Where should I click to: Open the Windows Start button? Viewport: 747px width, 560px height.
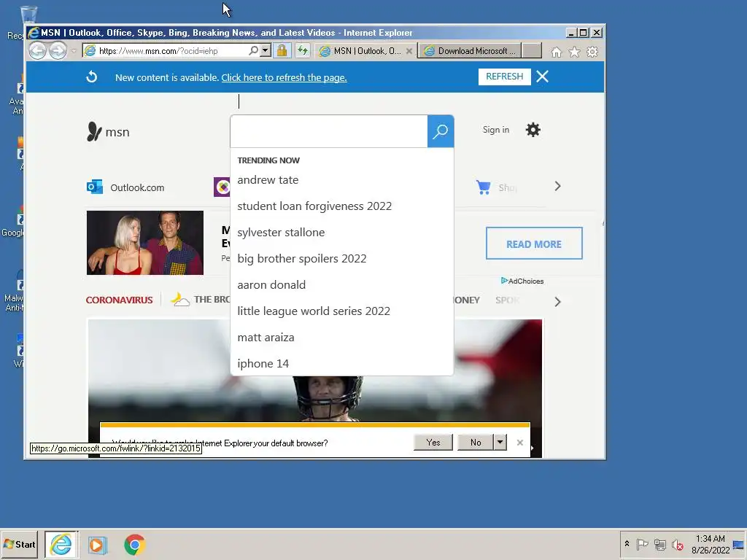20,544
